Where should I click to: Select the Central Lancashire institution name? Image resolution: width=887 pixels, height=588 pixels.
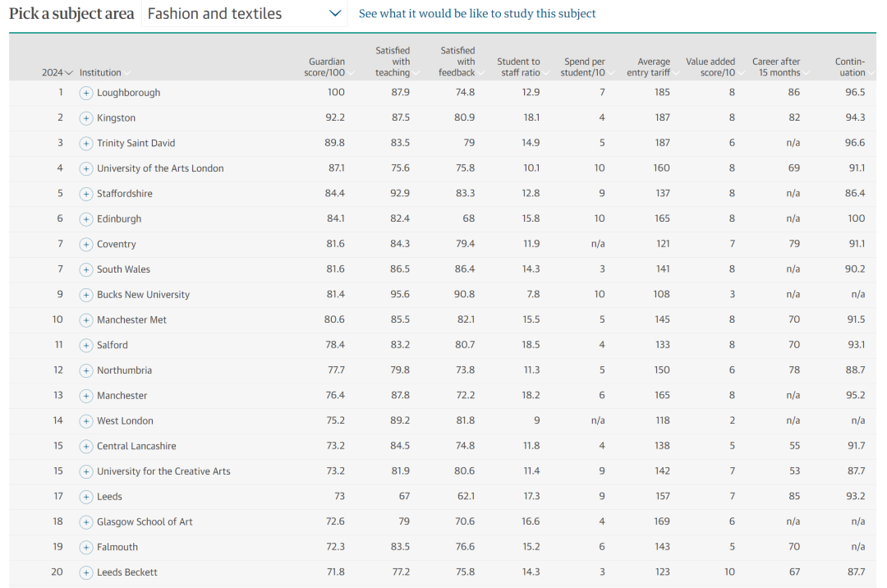136,446
